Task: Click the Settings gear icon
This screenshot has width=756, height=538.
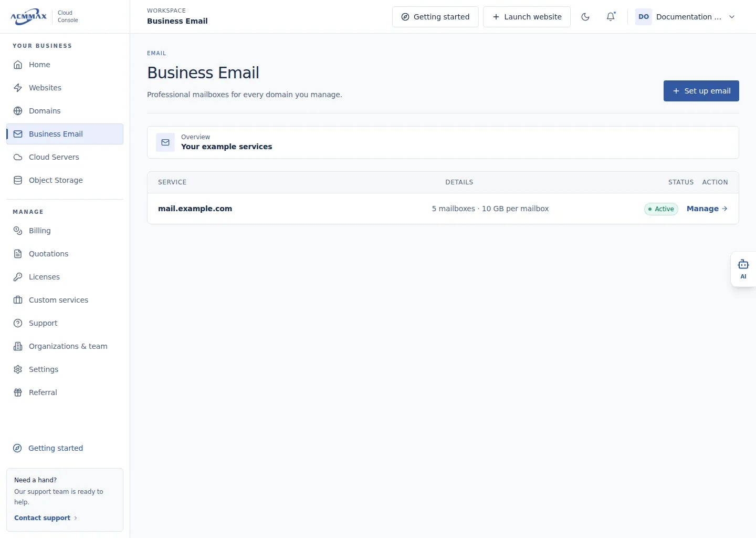Action: [x=18, y=369]
